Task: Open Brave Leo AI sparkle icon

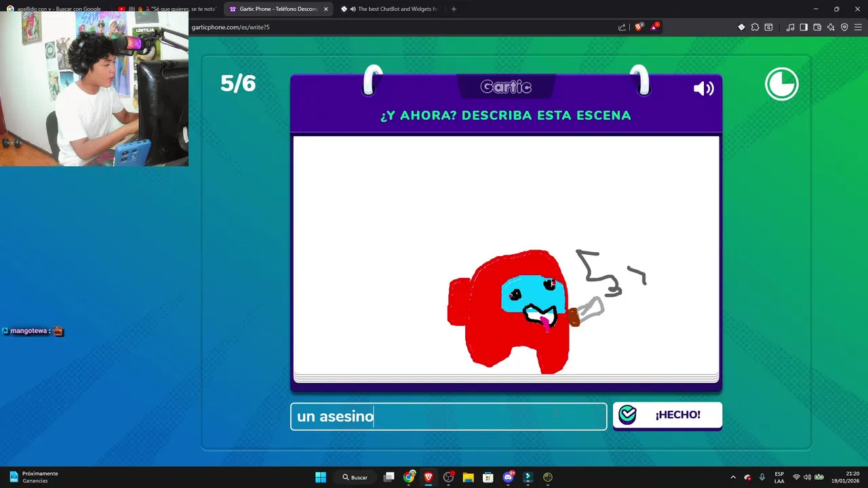Action: pos(831,27)
